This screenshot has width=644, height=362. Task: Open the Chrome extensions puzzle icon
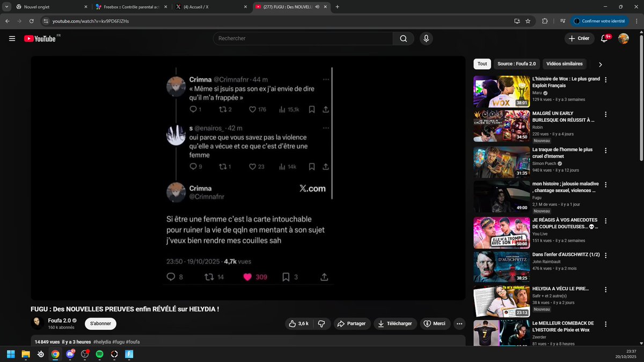tap(545, 21)
